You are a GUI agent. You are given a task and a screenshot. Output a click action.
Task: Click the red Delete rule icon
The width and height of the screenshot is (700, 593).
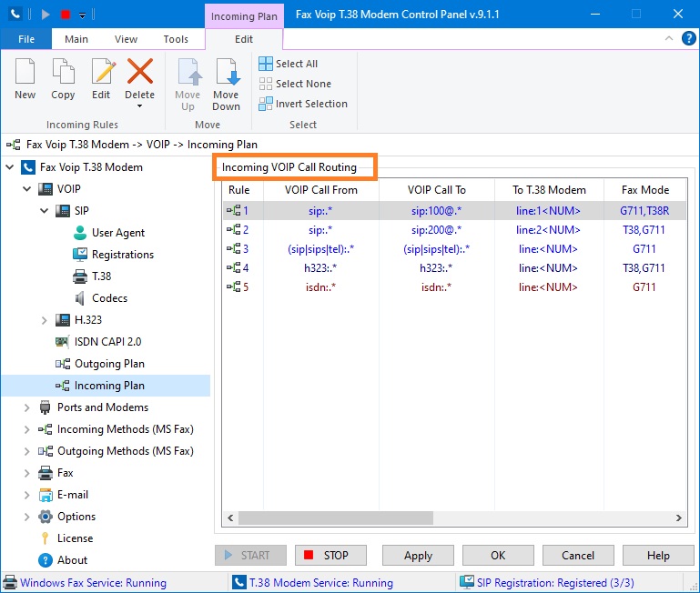coord(140,71)
